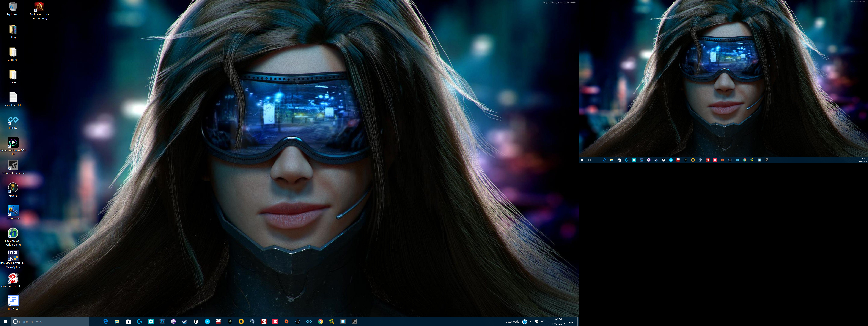The height and width of the screenshot is (326, 868).
Task: Open Start menu on second monitor taskbar
Action: click(x=582, y=160)
